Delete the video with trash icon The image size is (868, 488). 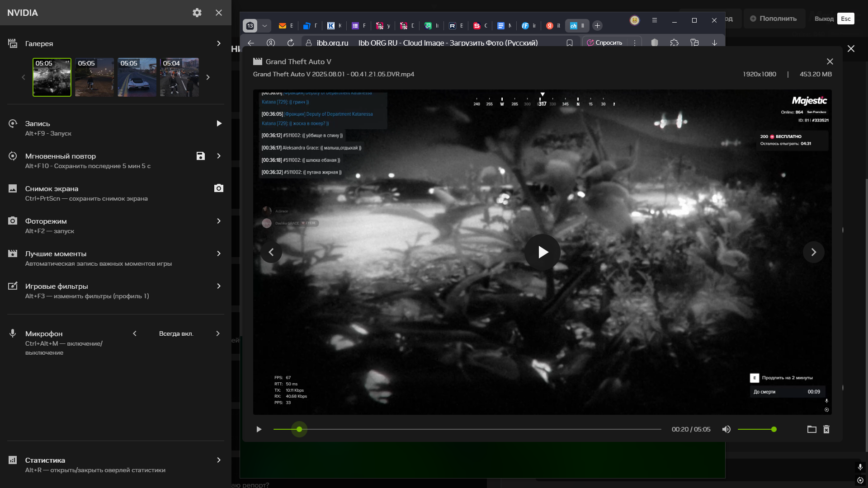tap(826, 429)
